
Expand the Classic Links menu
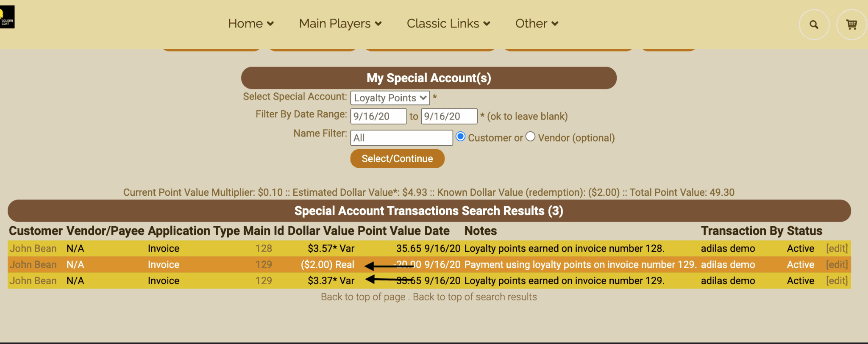coord(448,24)
